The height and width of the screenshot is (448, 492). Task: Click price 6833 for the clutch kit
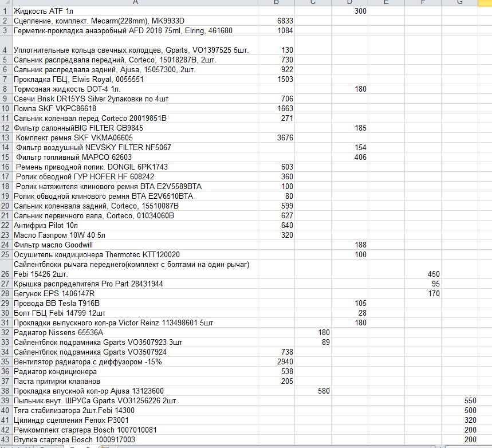[285, 21]
